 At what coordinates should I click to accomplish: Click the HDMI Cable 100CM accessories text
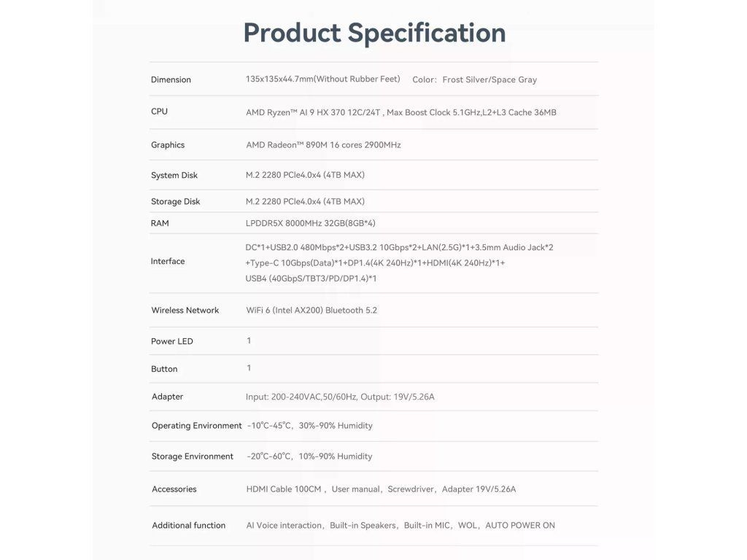[x=284, y=489]
